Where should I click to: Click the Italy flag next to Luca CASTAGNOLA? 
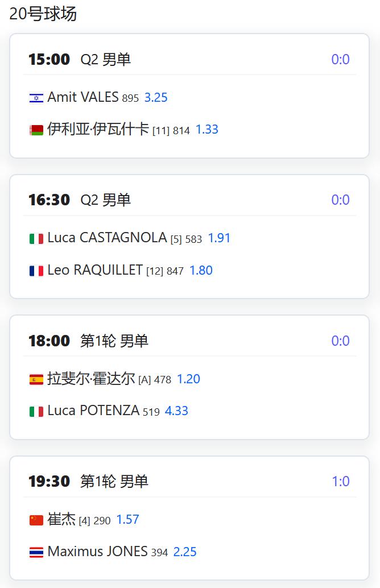click(36, 238)
